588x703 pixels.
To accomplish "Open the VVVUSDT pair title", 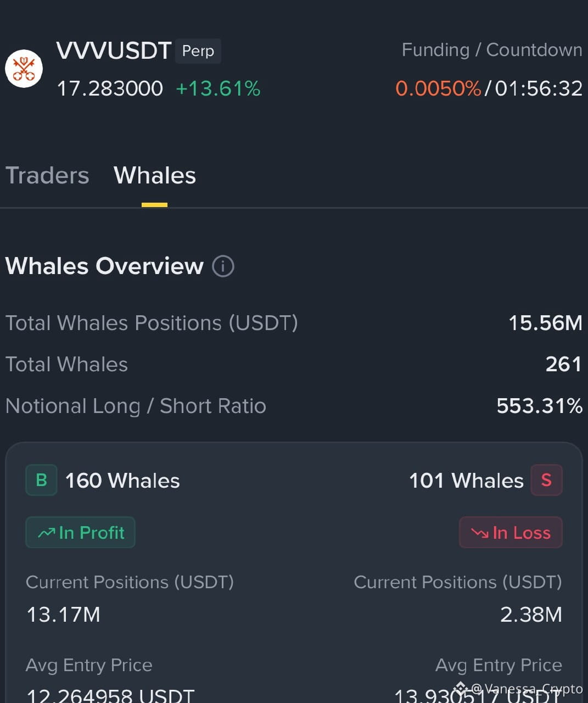I will [x=114, y=51].
